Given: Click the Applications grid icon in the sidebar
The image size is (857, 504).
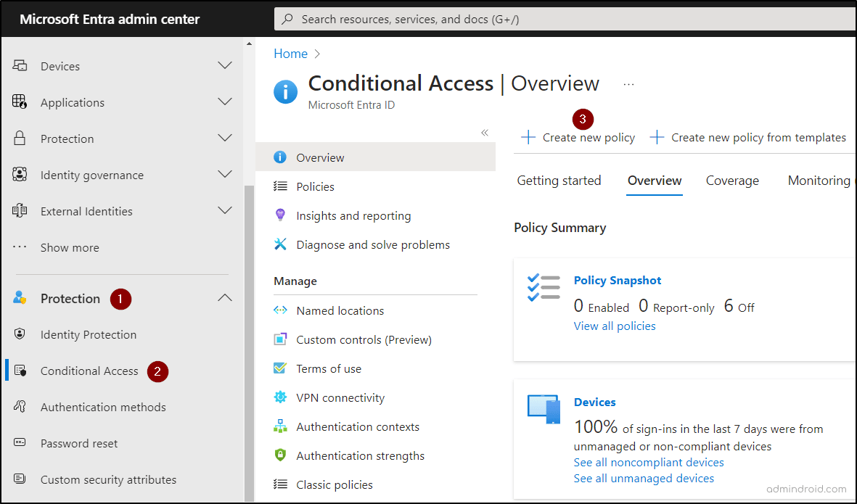Looking at the screenshot, I should [20, 102].
